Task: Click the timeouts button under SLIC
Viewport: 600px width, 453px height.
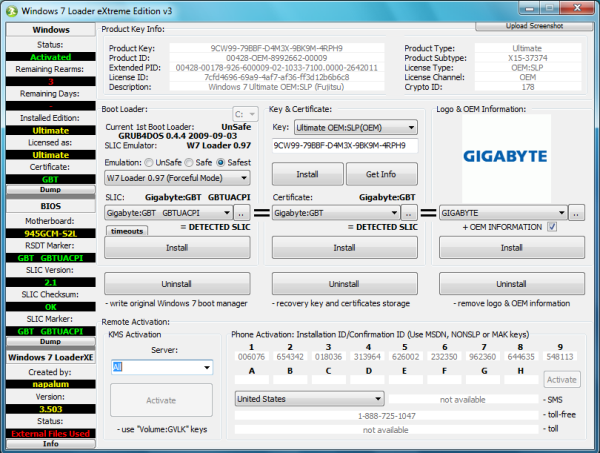Action: point(126,231)
